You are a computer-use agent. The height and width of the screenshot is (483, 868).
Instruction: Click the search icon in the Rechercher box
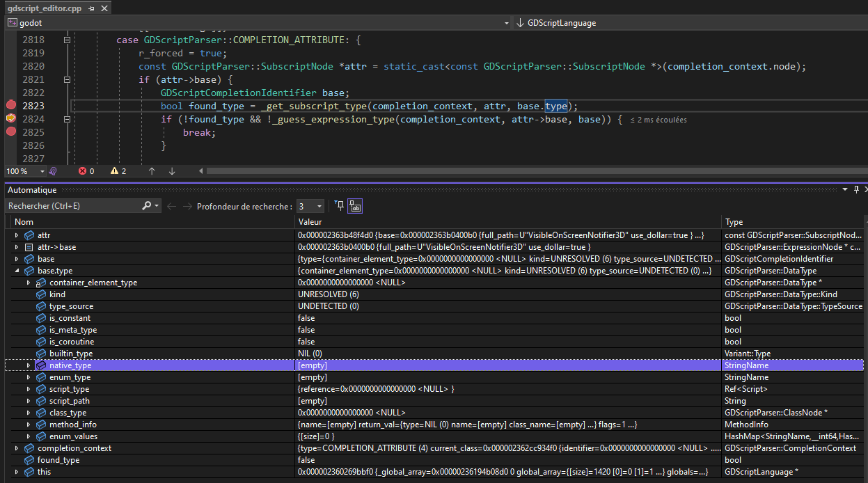(146, 206)
